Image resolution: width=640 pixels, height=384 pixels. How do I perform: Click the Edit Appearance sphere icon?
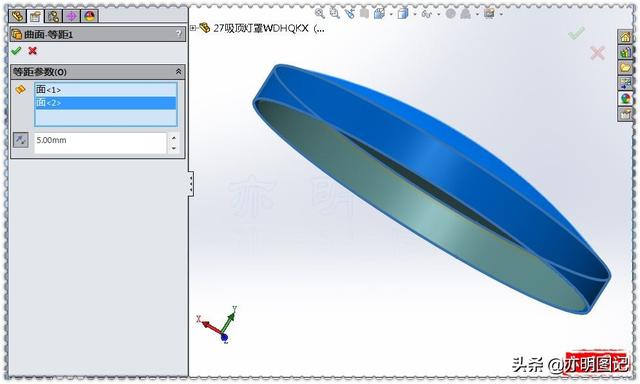pyautogui.click(x=450, y=13)
